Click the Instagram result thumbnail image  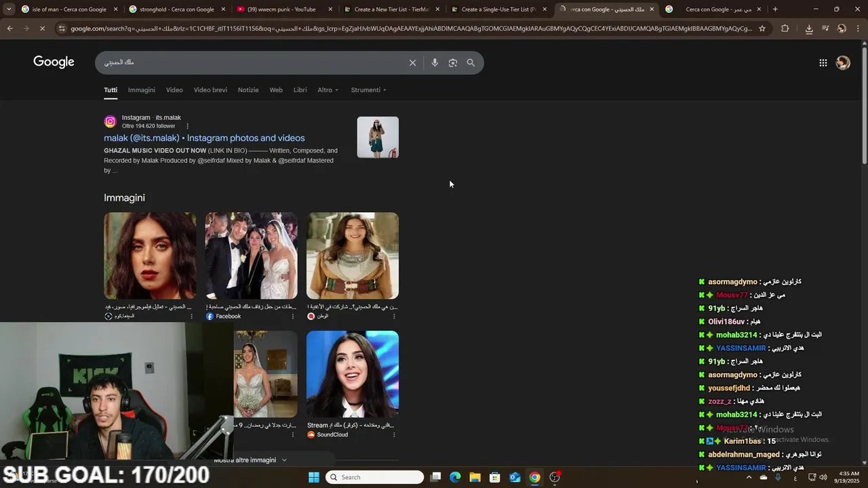point(378,138)
